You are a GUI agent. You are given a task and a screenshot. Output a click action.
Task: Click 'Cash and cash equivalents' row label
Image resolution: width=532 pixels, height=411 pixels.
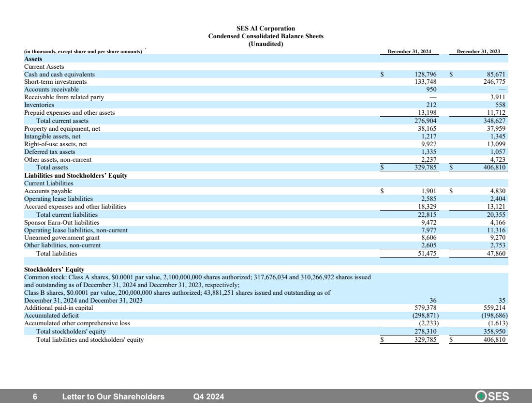(59, 75)
